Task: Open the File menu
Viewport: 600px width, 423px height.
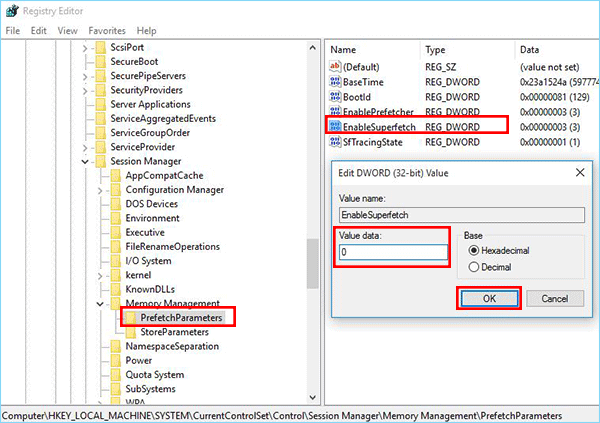Action: point(13,31)
